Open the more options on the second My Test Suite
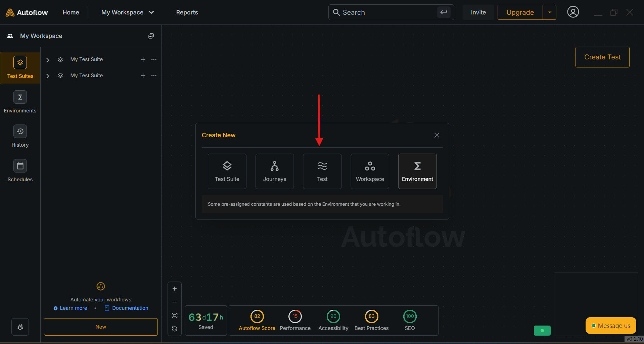Screen dimensions: 644x344 point(154,76)
